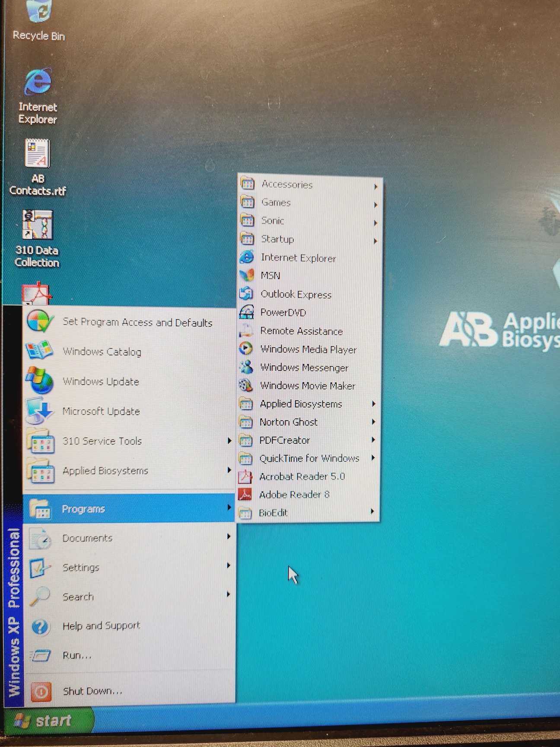Open Help and Support

pos(129,626)
